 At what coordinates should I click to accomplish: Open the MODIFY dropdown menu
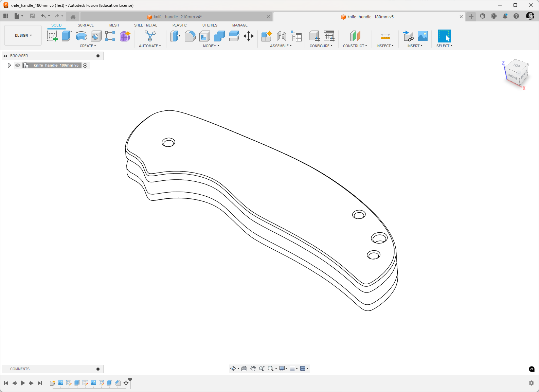(x=211, y=46)
